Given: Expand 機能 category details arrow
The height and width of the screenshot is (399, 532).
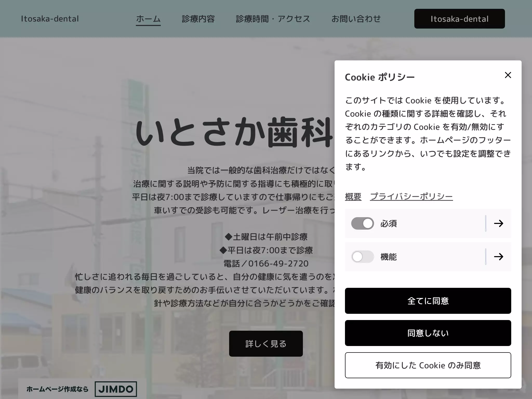Looking at the screenshot, I should 498,257.
